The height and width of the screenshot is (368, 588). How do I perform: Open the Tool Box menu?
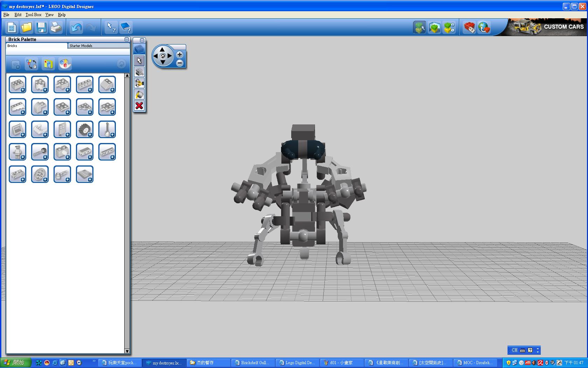pos(33,15)
